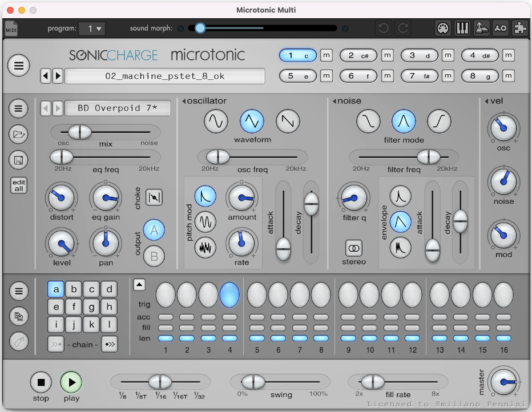Select noise pitch mod mode

[205, 248]
